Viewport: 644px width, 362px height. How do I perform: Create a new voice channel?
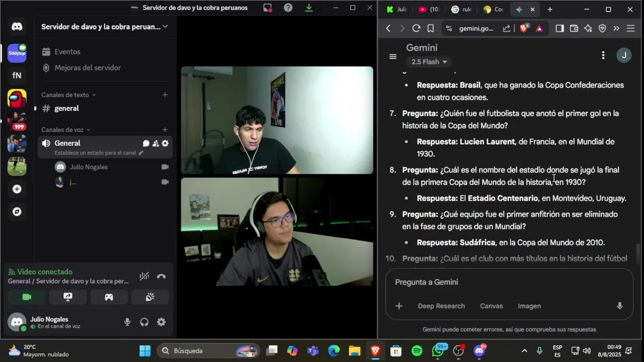165,130
